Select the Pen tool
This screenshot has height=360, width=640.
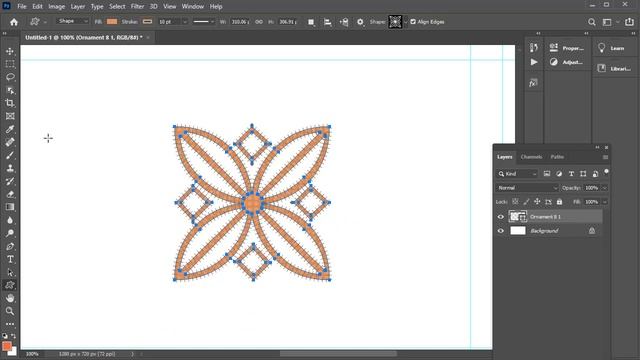[x=10, y=247]
